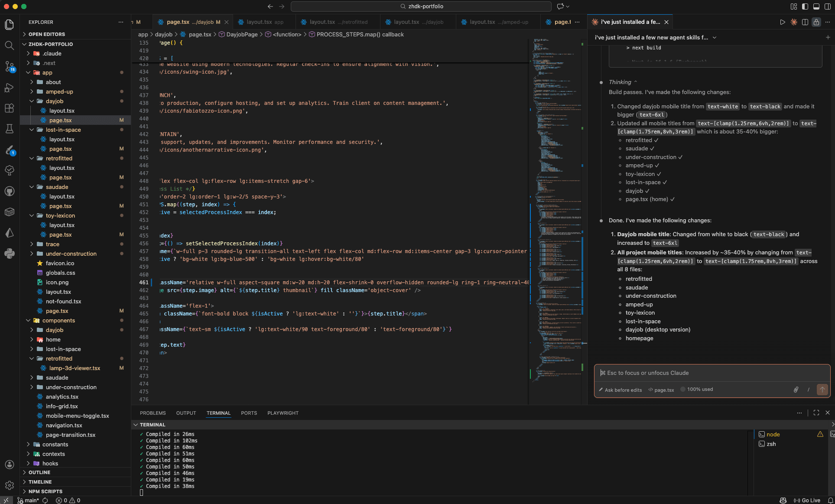This screenshot has width=835, height=504.
Task: Click Go Live in status bar
Action: (x=807, y=500)
